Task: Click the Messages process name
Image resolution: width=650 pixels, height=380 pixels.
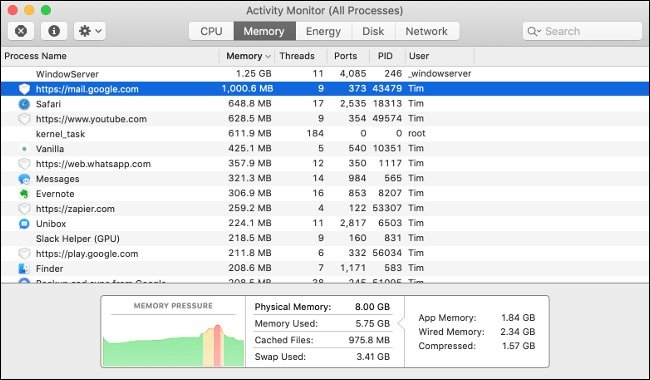Action: (57, 179)
